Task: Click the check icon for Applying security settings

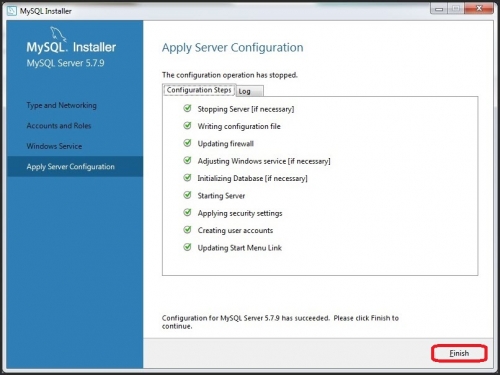Action: pos(188,212)
